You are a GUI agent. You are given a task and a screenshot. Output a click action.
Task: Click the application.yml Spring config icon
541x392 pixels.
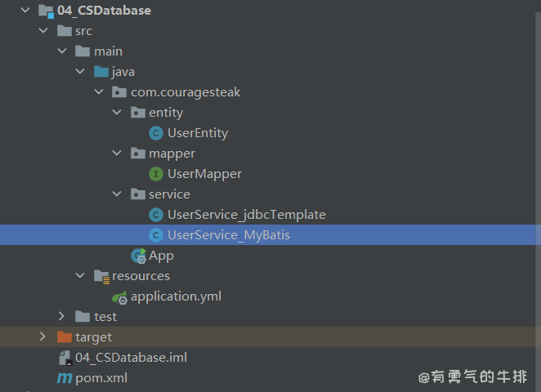[119, 296]
